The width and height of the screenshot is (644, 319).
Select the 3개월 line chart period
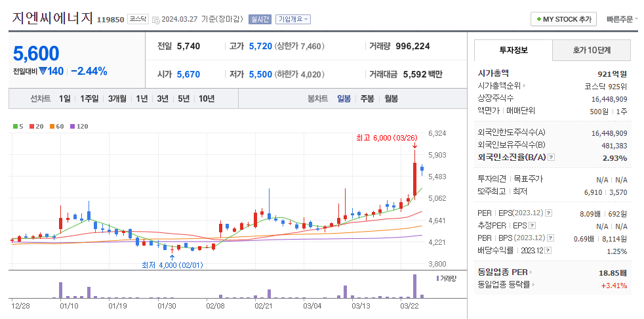point(117,98)
